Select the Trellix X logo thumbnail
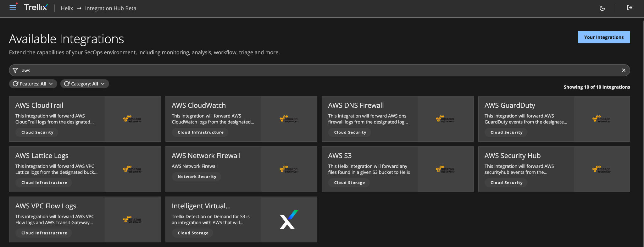 289,219
